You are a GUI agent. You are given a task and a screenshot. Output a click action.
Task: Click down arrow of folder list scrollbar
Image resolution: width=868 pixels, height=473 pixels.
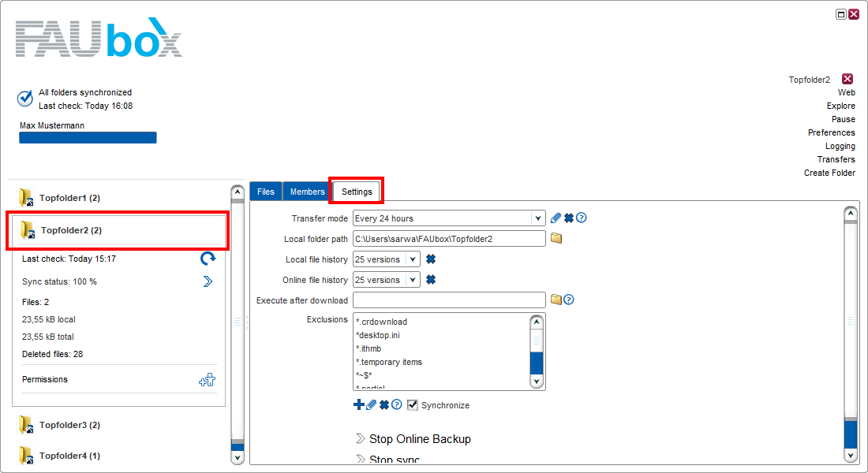point(238,457)
